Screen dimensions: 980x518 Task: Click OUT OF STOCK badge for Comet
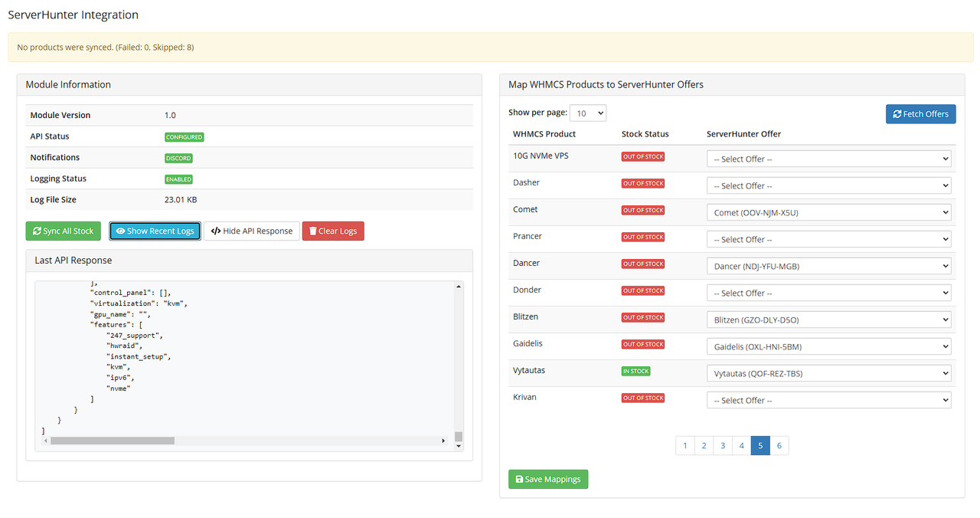pyautogui.click(x=643, y=210)
